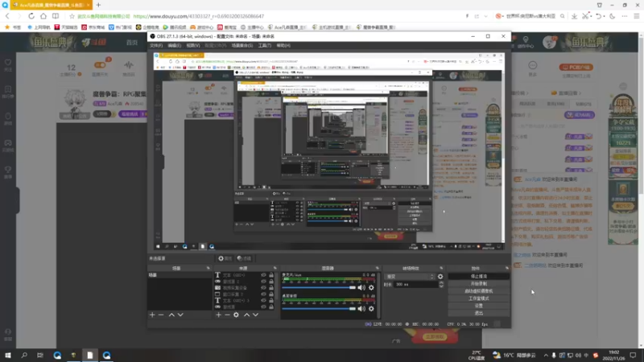644x362 pixels.
Task: Pop out the Sources dock panel
Action: pyautogui.click(x=275, y=268)
